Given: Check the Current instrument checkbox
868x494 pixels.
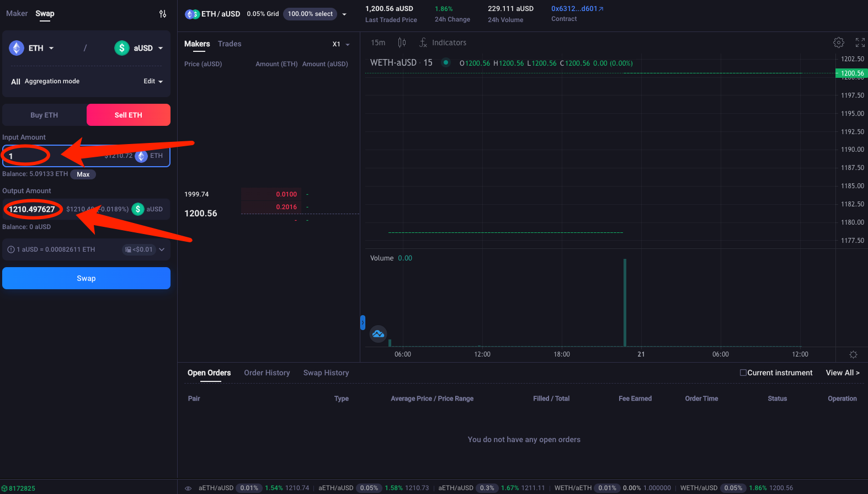Looking at the screenshot, I should click(743, 373).
